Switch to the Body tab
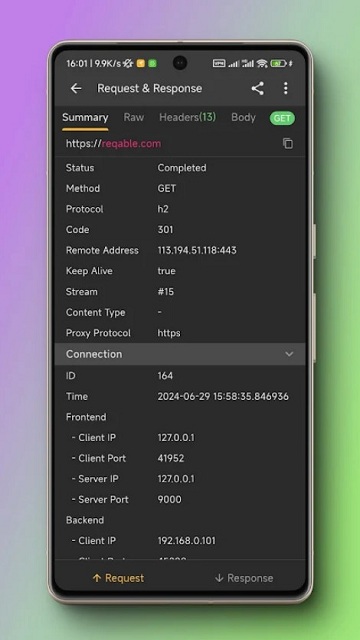The image size is (360, 640). tap(243, 118)
